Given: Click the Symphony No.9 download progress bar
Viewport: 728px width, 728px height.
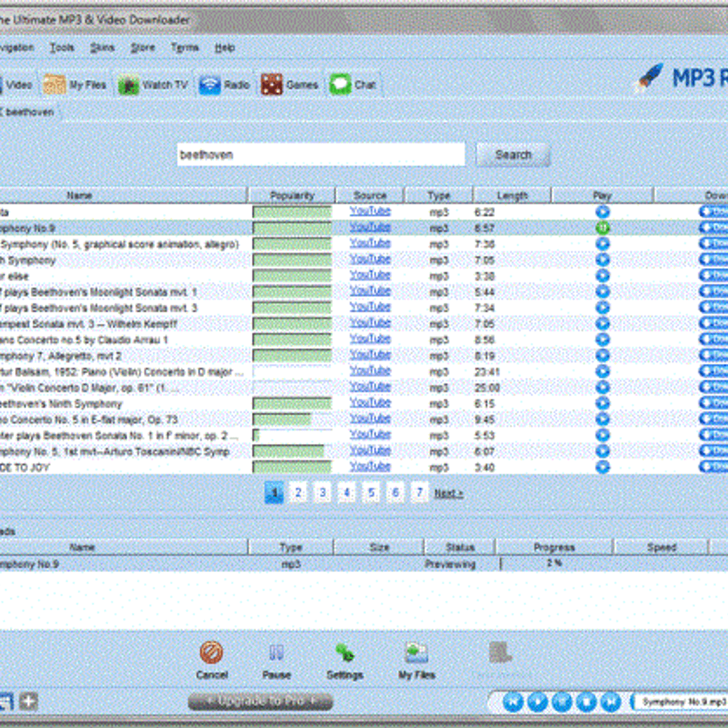Looking at the screenshot, I should (554, 564).
